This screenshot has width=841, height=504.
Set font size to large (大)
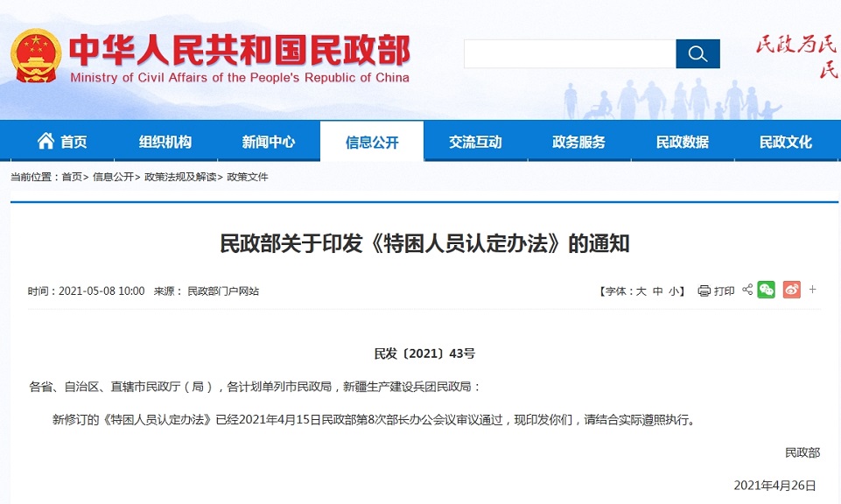641,291
